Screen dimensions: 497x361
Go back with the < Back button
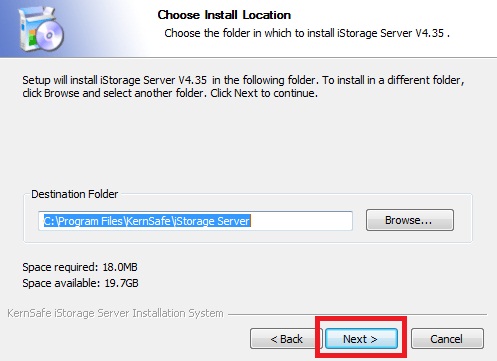[x=286, y=339]
